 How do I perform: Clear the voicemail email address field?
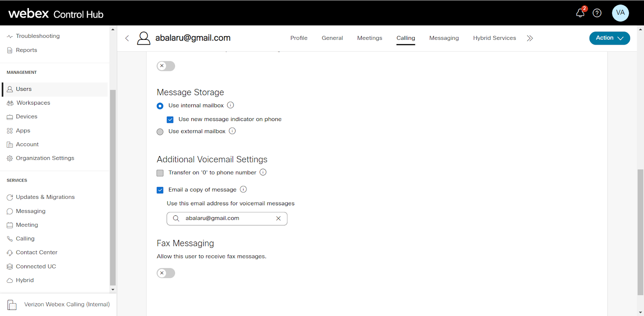point(278,219)
